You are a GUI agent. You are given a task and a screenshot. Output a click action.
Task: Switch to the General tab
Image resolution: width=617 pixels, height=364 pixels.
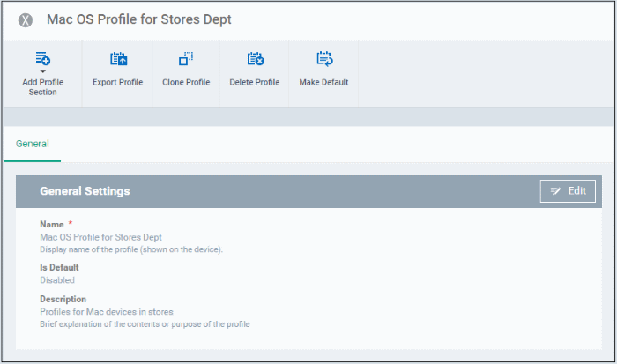pos(33,144)
